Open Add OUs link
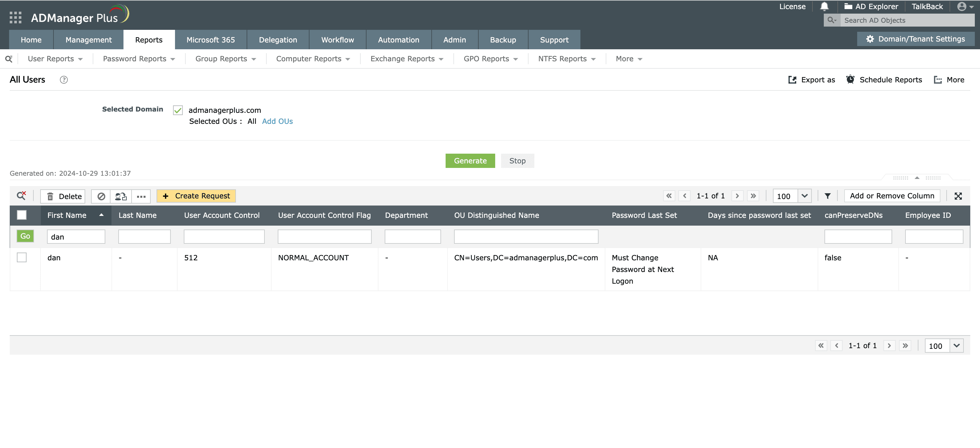This screenshot has height=448, width=980. point(277,121)
